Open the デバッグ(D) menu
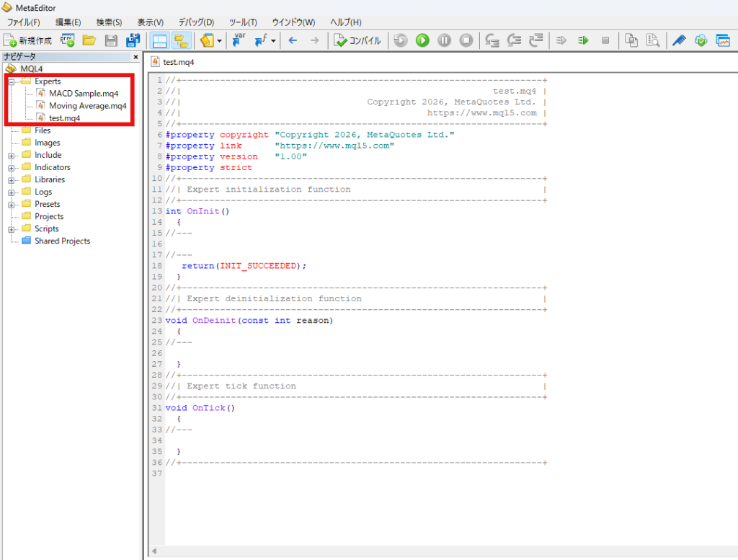 coord(196,22)
